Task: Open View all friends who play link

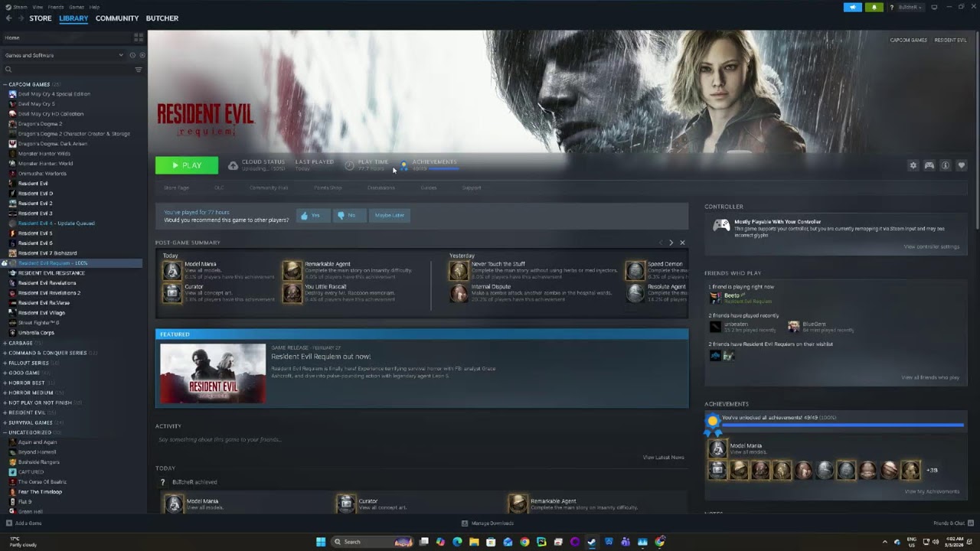Action: 930,377
